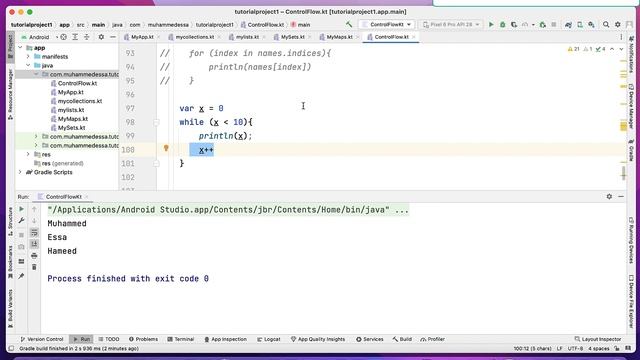Toggle the Bookmarks tool window
The image size is (640, 360).
coord(11,262)
